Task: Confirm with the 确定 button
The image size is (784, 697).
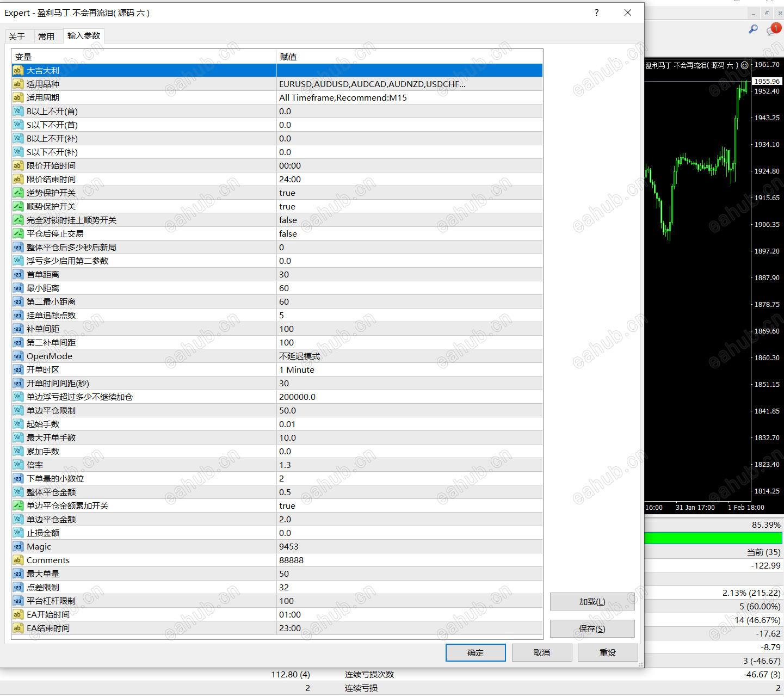Action: 476,652
